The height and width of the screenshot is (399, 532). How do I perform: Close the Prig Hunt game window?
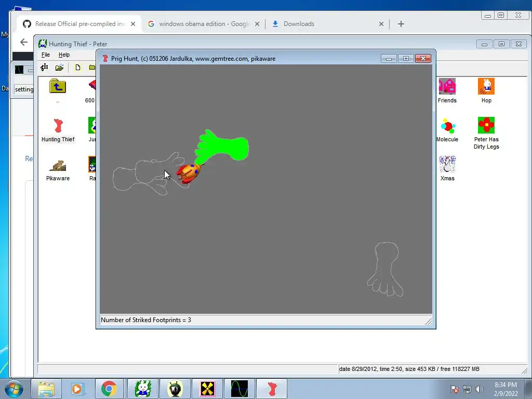tap(423, 58)
